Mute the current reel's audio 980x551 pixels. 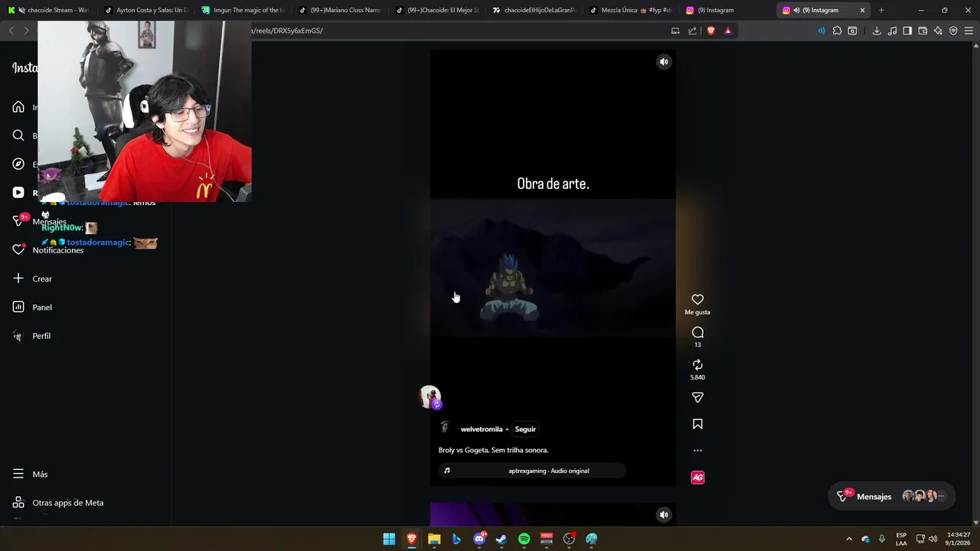coord(664,62)
